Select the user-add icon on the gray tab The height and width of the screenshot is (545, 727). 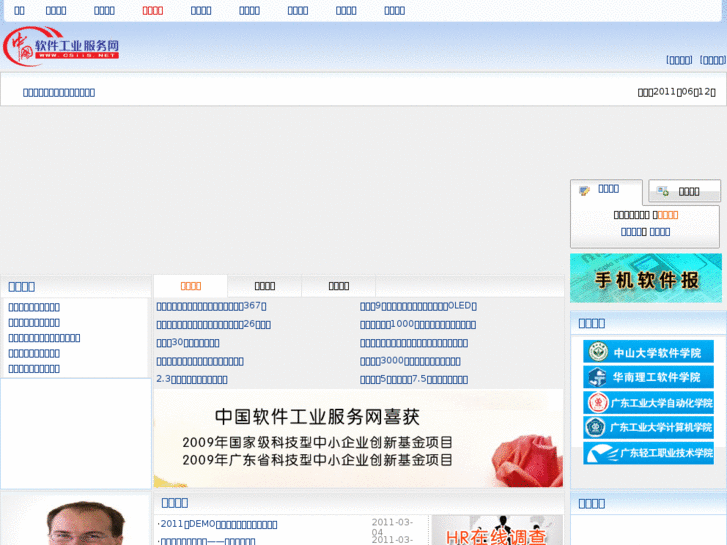point(663,191)
